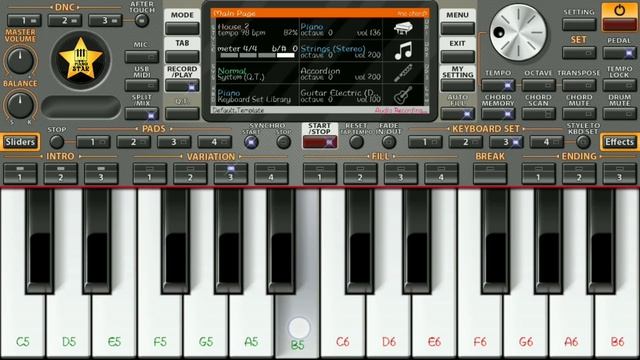Select the House 2 style in display
640x360 pixels.
point(257,29)
